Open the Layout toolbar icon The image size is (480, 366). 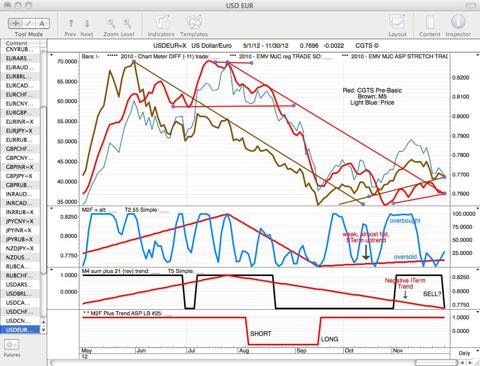397,23
